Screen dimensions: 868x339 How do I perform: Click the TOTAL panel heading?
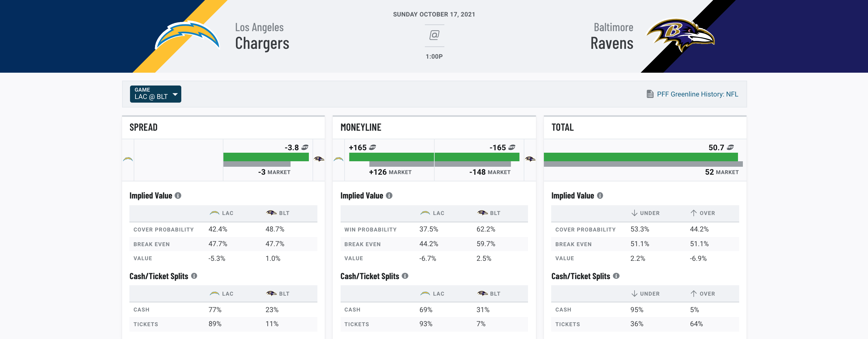pos(562,127)
